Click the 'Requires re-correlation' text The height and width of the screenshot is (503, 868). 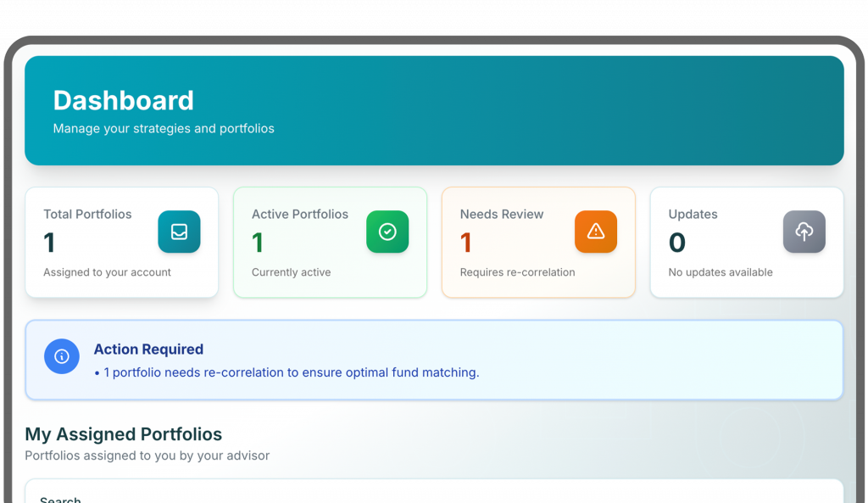(517, 272)
